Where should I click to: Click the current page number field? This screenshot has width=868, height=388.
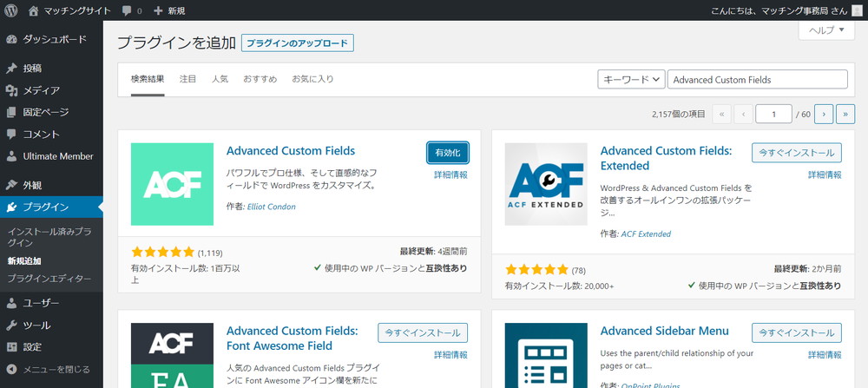[x=773, y=114]
